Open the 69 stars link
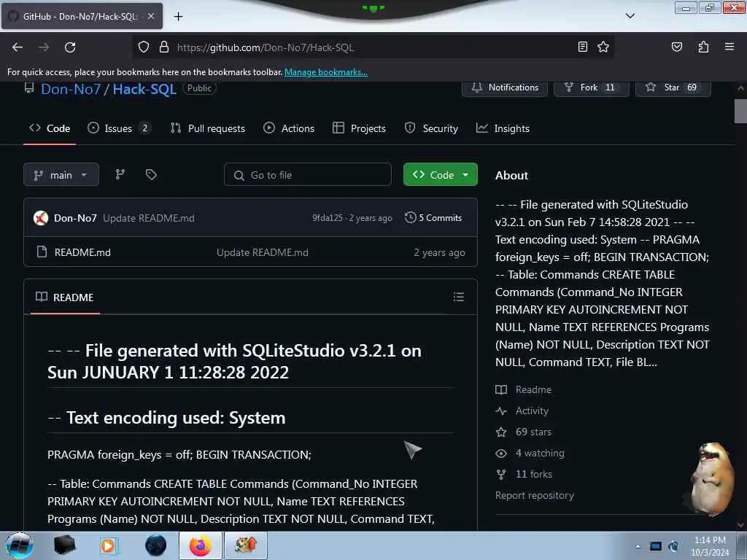 click(524, 432)
